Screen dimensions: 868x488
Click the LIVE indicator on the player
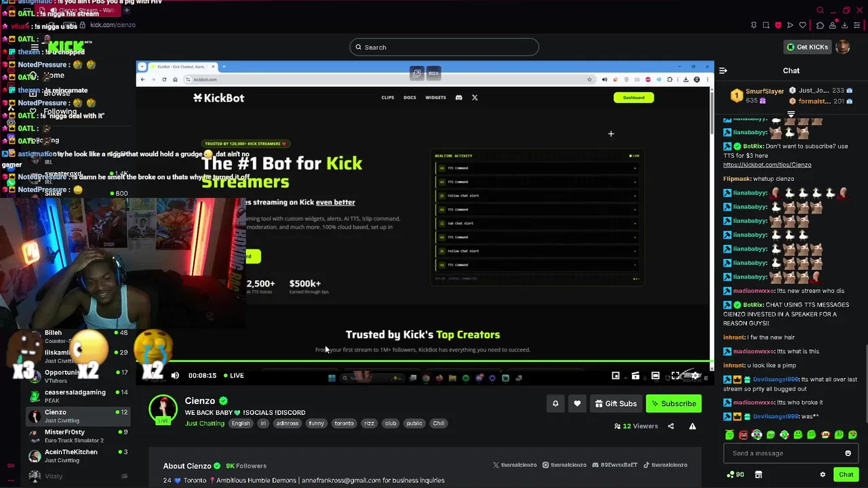point(233,375)
